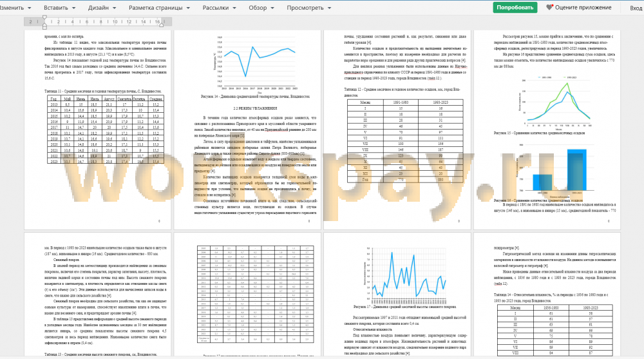Expand the Вставить dropdown arrow
The height and width of the screenshot is (359, 644).
click(x=73, y=8)
